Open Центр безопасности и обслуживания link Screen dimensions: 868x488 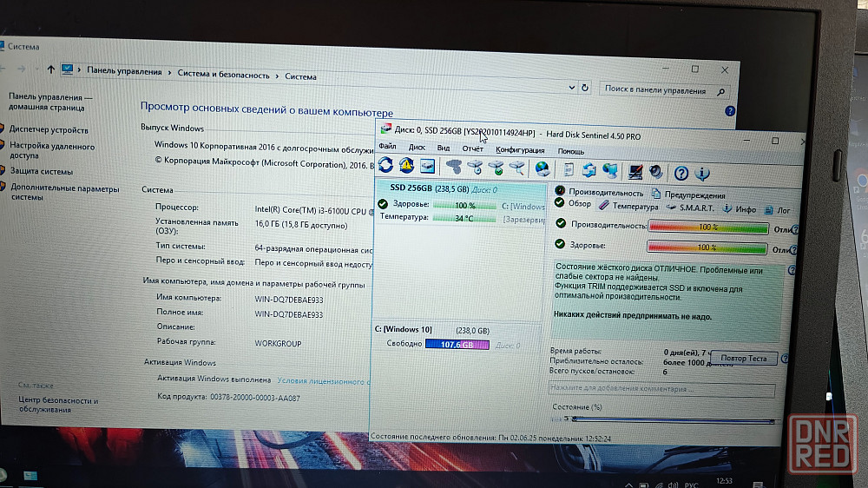tap(58, 405)
